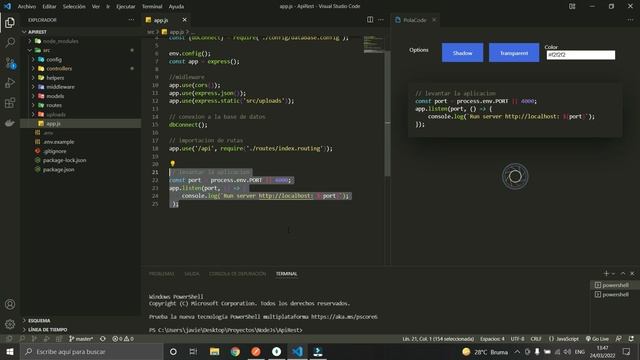Switch to the CONSOLA DE DEPURACIÓN tab

[237, 274]
